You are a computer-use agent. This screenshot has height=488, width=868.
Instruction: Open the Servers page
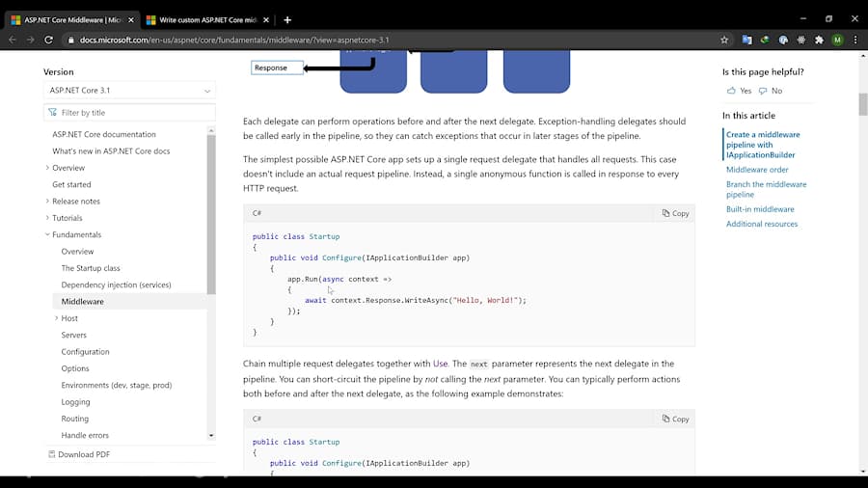(73, 335)
